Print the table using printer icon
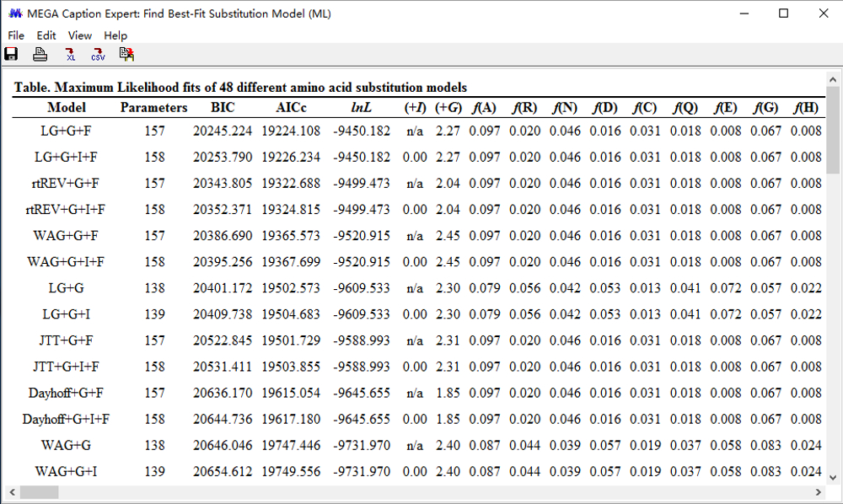 tap(40, 55)
